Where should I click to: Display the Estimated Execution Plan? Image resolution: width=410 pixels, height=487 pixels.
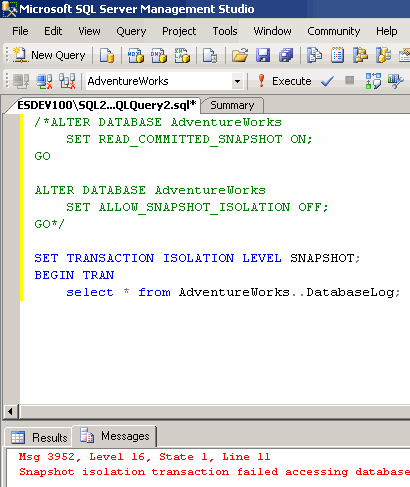pyautogui.click(x=373, y=81)
